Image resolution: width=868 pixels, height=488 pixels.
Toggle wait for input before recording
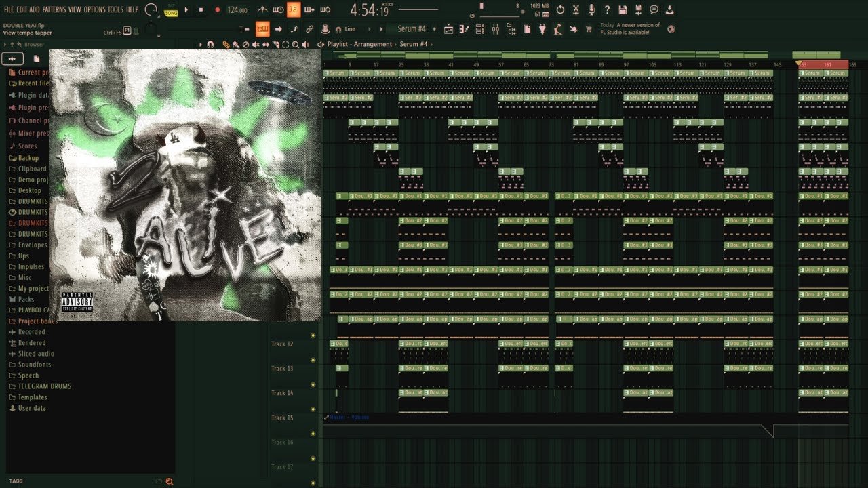pyautogui.click(x=278, y=9)
